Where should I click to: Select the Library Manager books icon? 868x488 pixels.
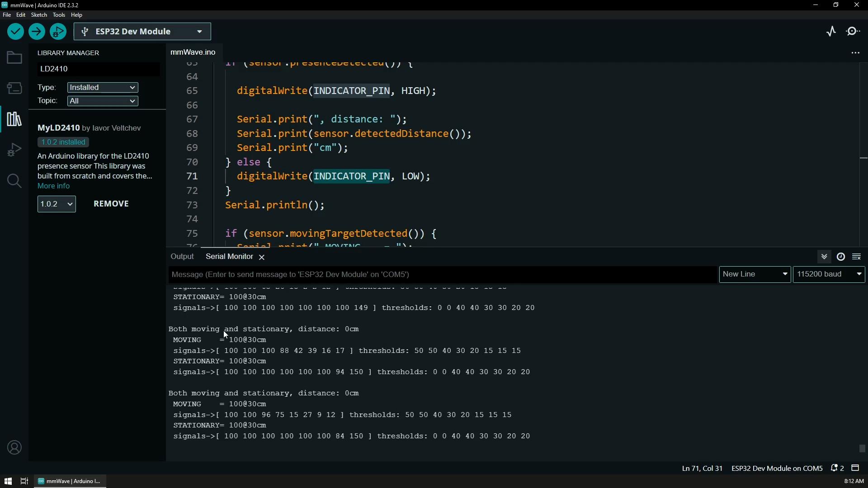click(x=14, y=119)
